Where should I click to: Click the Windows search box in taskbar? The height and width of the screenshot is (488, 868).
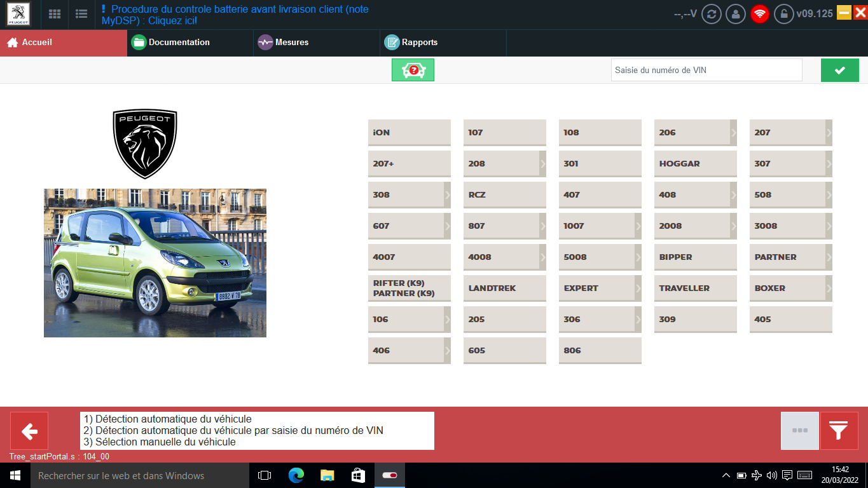(x=140, y=475)
